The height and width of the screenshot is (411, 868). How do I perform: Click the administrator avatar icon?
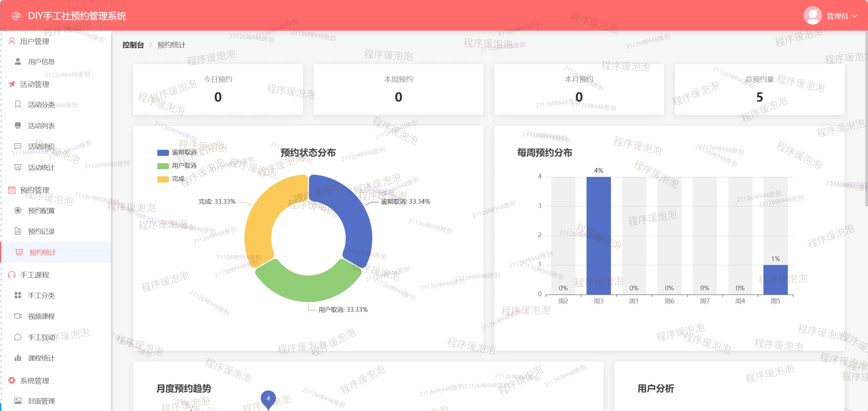812,15
